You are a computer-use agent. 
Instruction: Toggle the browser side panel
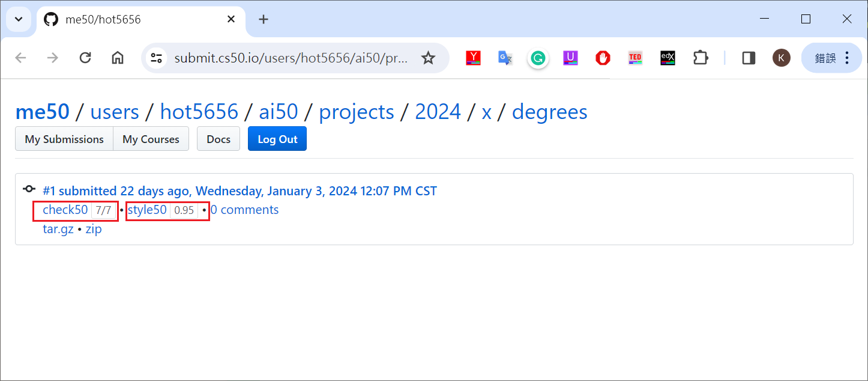pyautogui.click(x=749, y=58)
